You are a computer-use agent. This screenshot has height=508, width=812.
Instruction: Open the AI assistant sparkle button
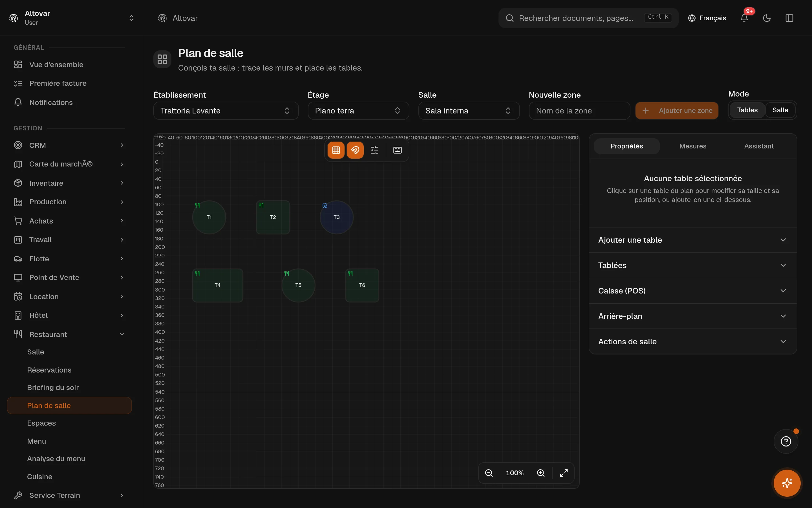click(787, 483)
